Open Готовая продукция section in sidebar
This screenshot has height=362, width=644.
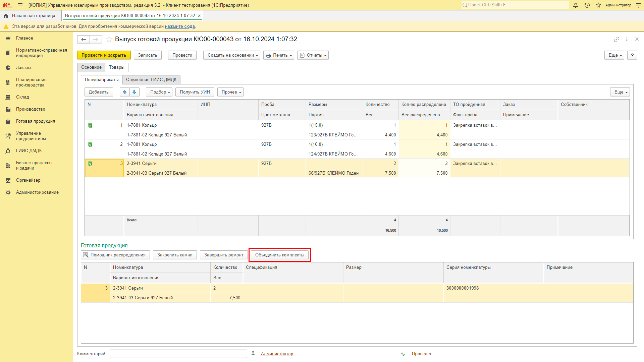pyautogui.click(x=36, y=121)
